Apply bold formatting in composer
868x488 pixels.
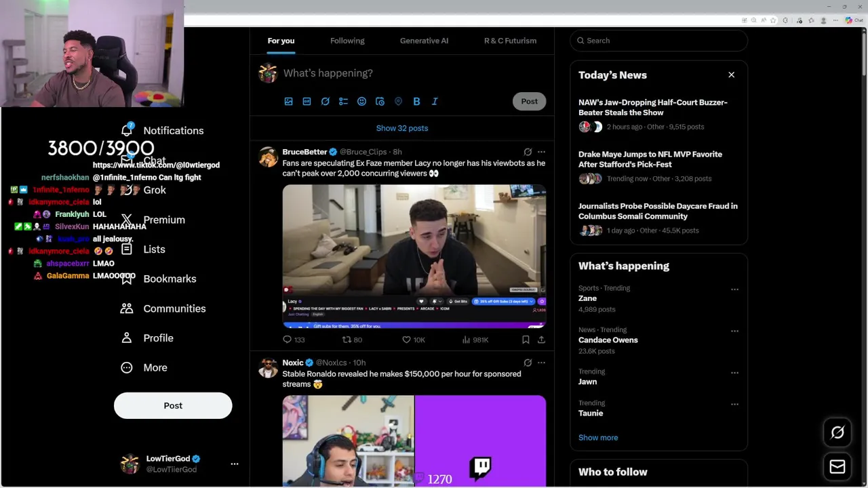click(416, 102)
